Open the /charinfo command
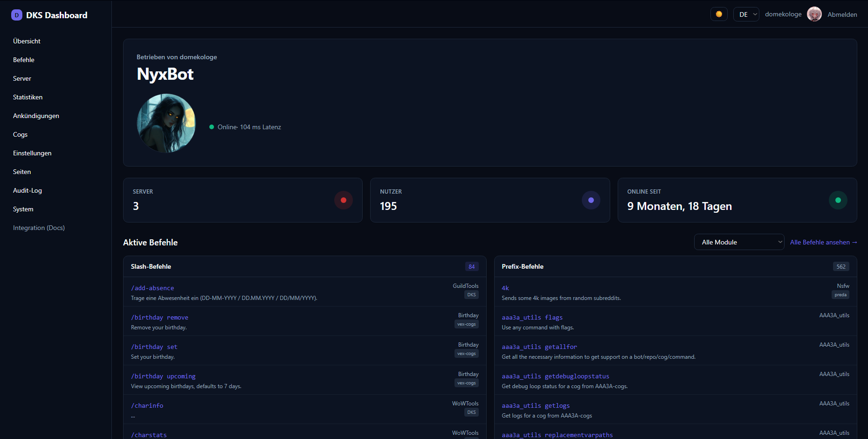 point(147,405)
